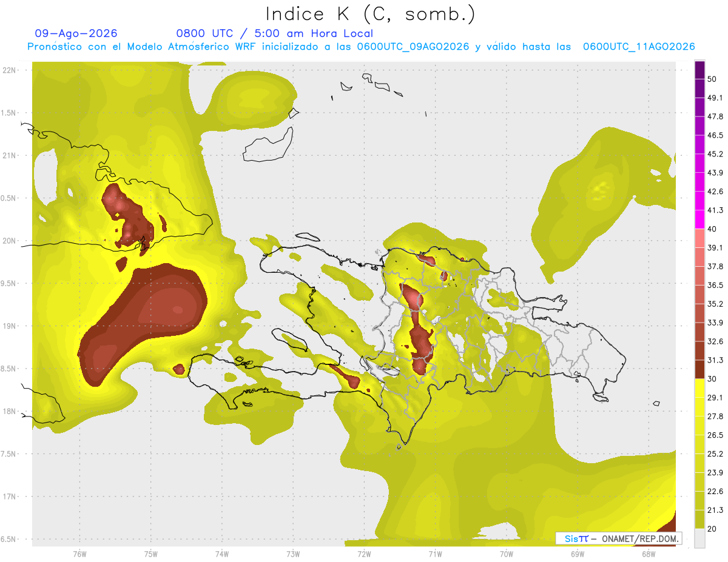
Task: Click the "76W" longitude label
Action: 79,554
